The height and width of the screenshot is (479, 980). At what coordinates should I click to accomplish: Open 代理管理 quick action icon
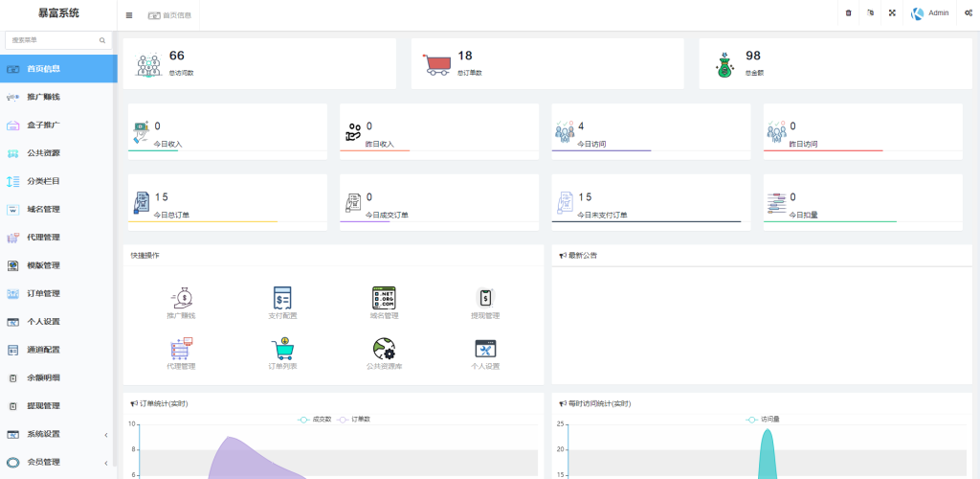tap(181, 348)
